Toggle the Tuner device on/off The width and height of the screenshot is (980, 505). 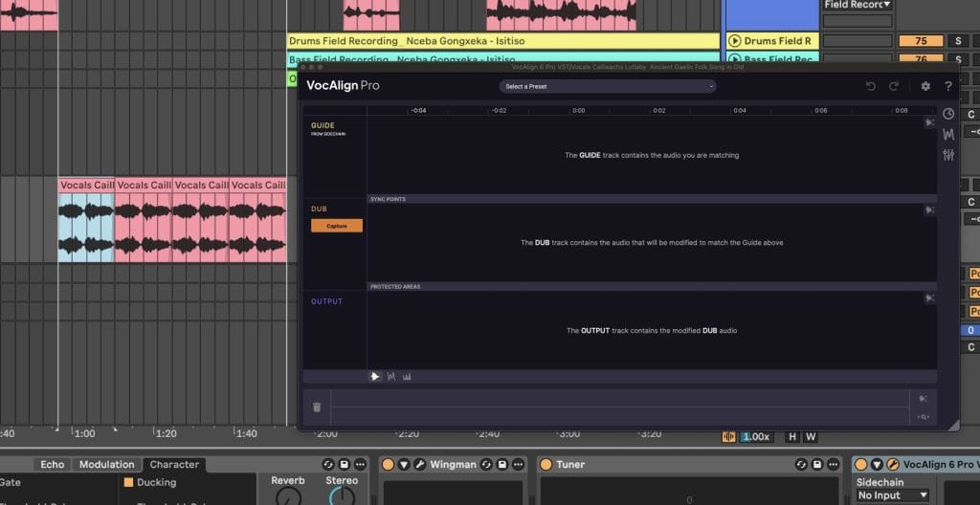(546, 465)
